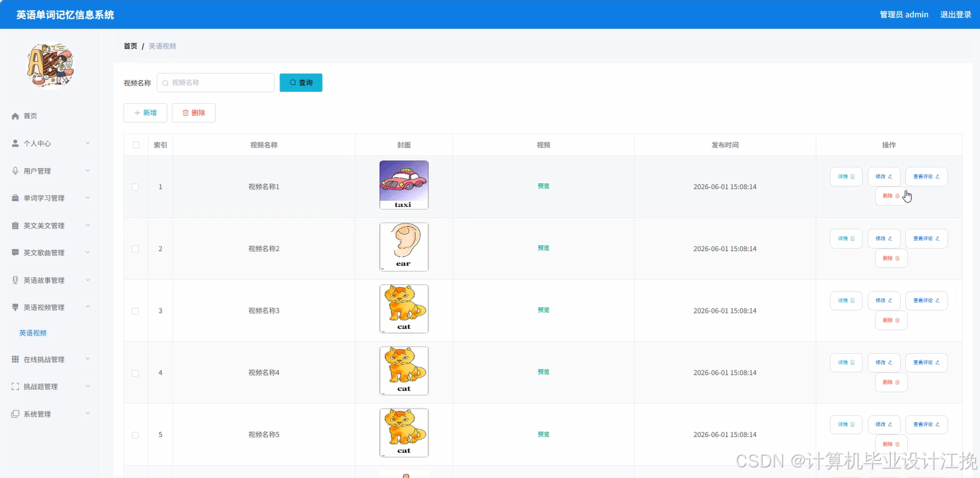Check the checkbox for row 视频名称4
The width and height of the screenshot is (980, 478).
tap(135, 373)
